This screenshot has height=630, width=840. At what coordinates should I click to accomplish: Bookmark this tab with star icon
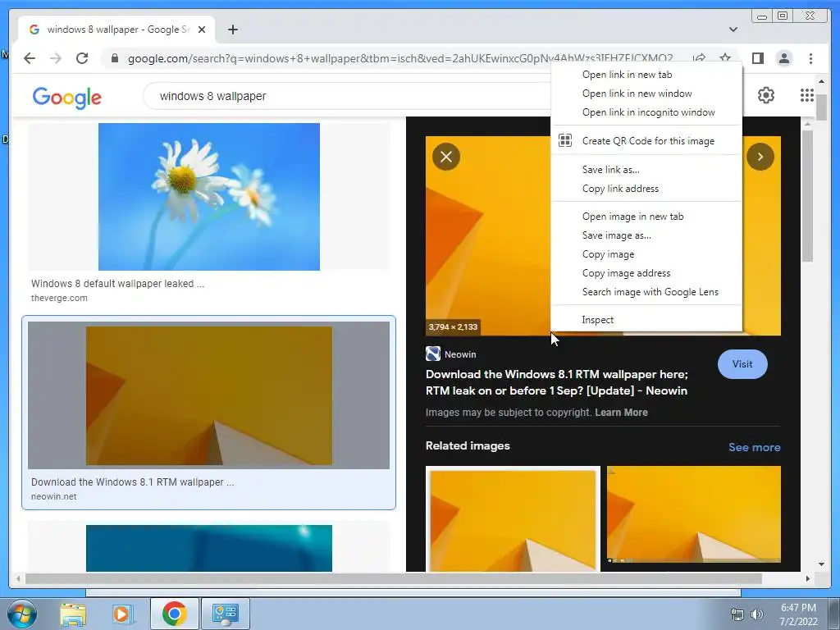(x=725, y=58)
